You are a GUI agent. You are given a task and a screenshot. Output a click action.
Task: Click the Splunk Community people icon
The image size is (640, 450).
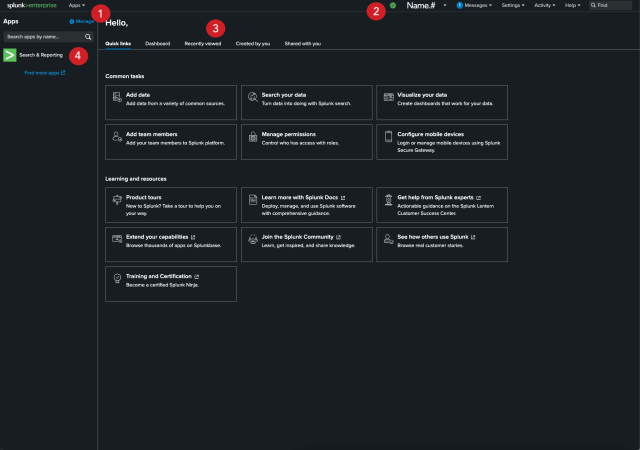pyautogui.click(x=253, y=239)
